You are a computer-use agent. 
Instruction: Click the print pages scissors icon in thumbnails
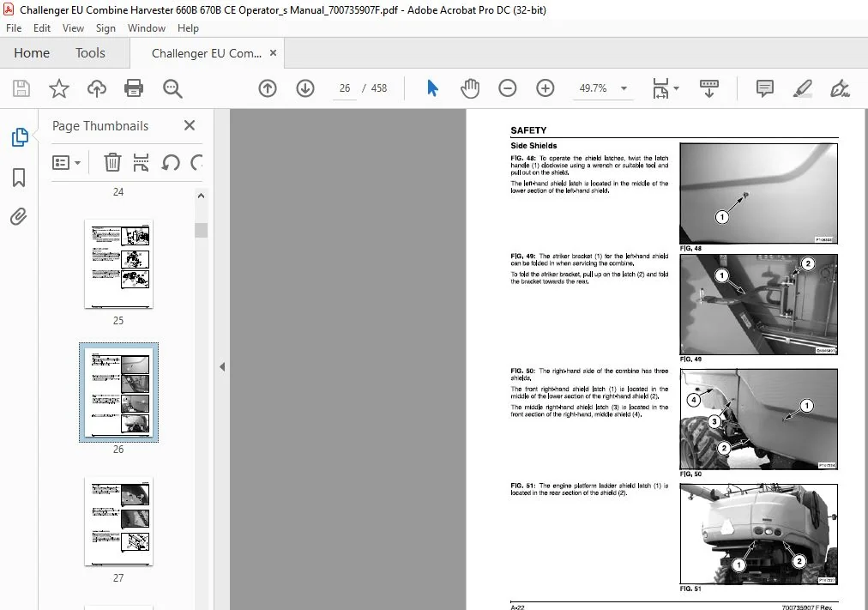(x=142, y=162)
